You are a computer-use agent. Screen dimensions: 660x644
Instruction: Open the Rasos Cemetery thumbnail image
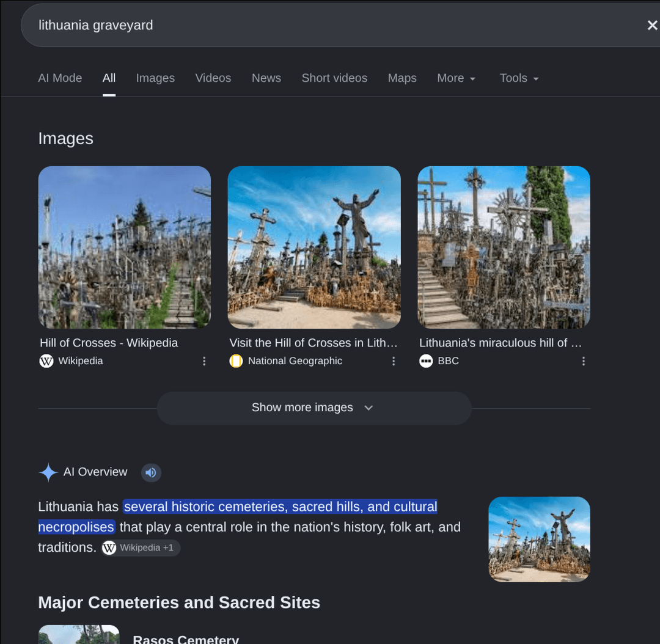(x=79, y=634)
